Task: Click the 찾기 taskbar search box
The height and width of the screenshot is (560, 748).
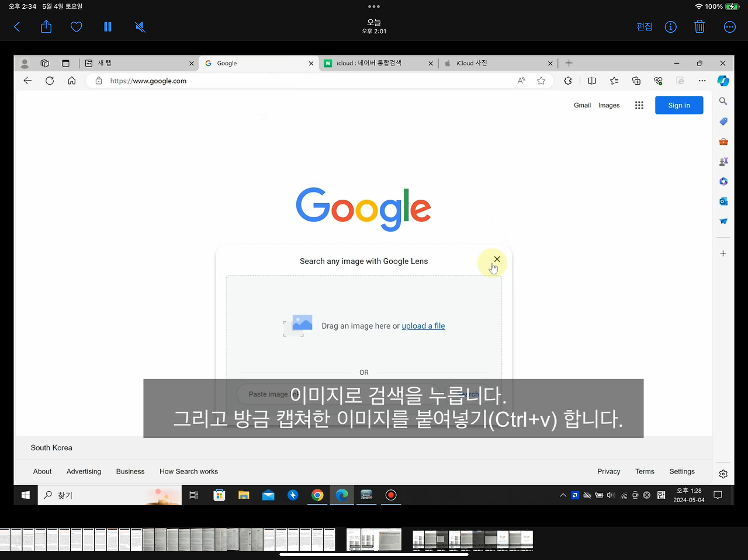Action: [110, 495]
